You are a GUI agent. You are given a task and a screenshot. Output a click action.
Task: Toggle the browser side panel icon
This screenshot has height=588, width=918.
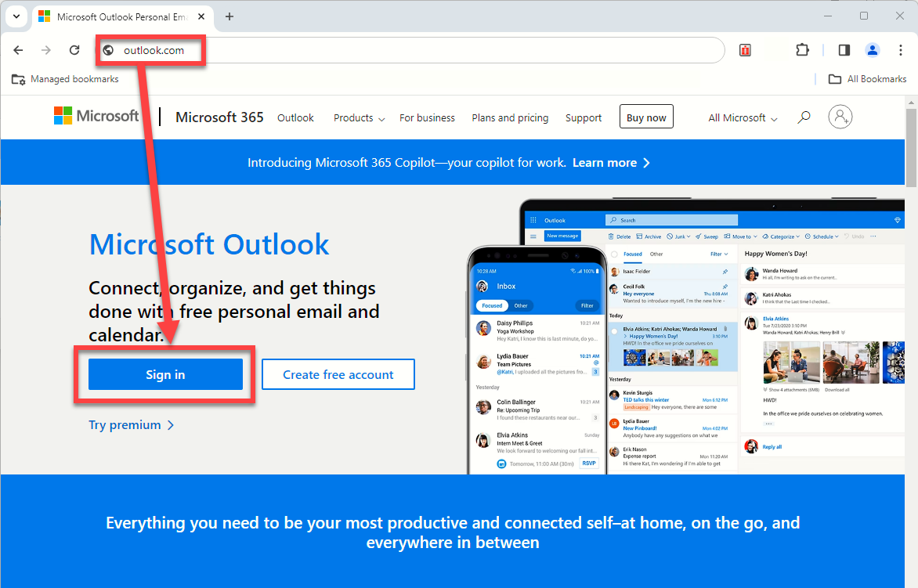tap(844, 50)
